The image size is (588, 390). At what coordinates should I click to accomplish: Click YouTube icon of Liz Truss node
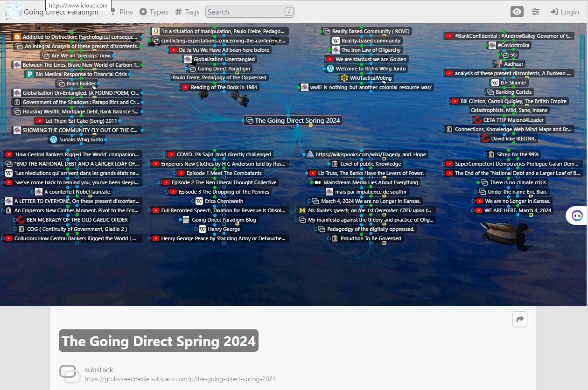(x=313, y=173)
